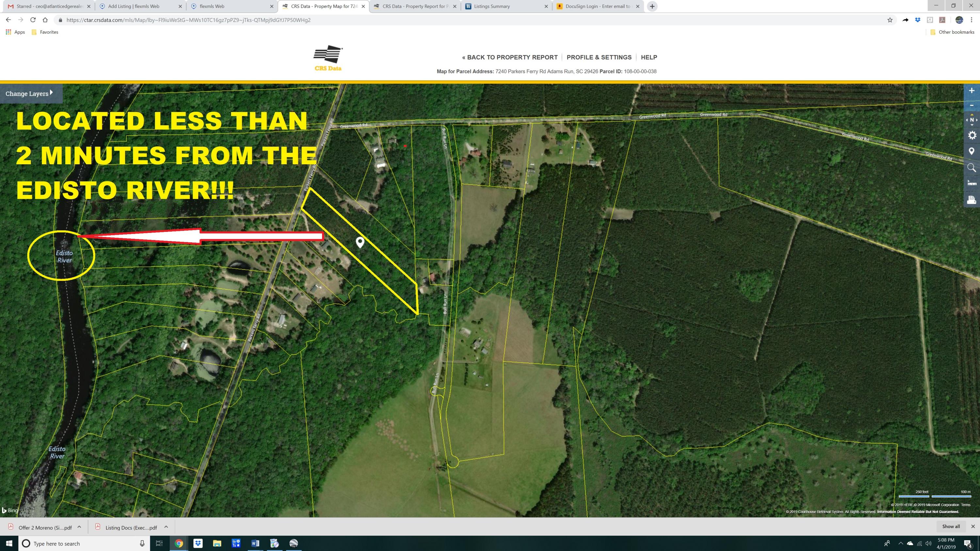Open the Help link
980x551 pixels.
[x=649, y=57]
